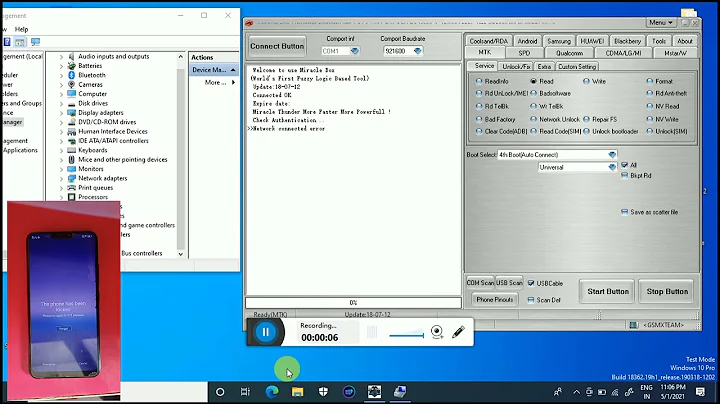Switch to the Qualcomm tab
Screen dimensions: 720x404
point(569,53)
